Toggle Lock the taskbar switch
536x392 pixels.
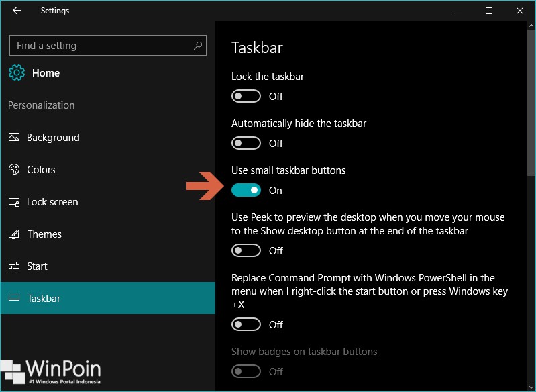pyautogui.click(x=246, y=96)
